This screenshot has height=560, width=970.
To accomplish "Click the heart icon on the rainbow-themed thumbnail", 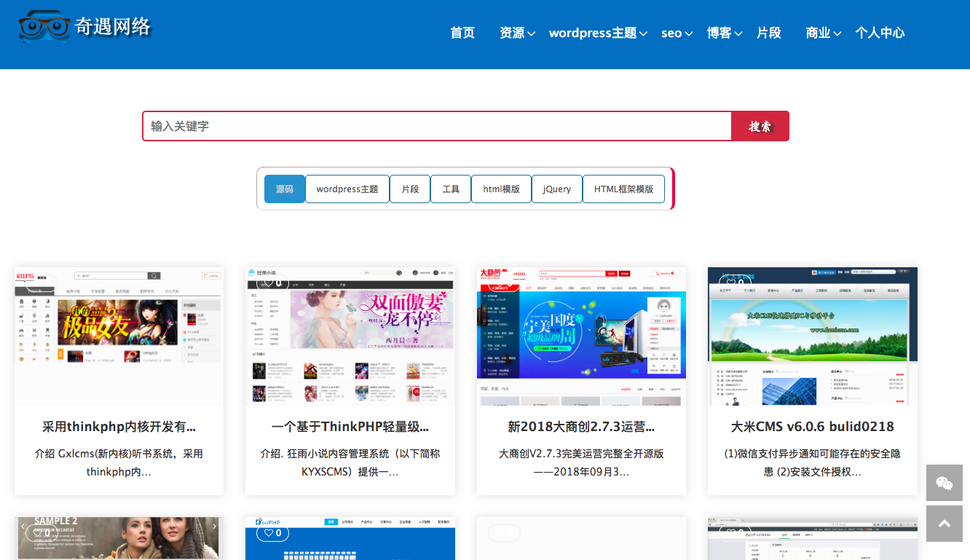I will tap(730, 281).
